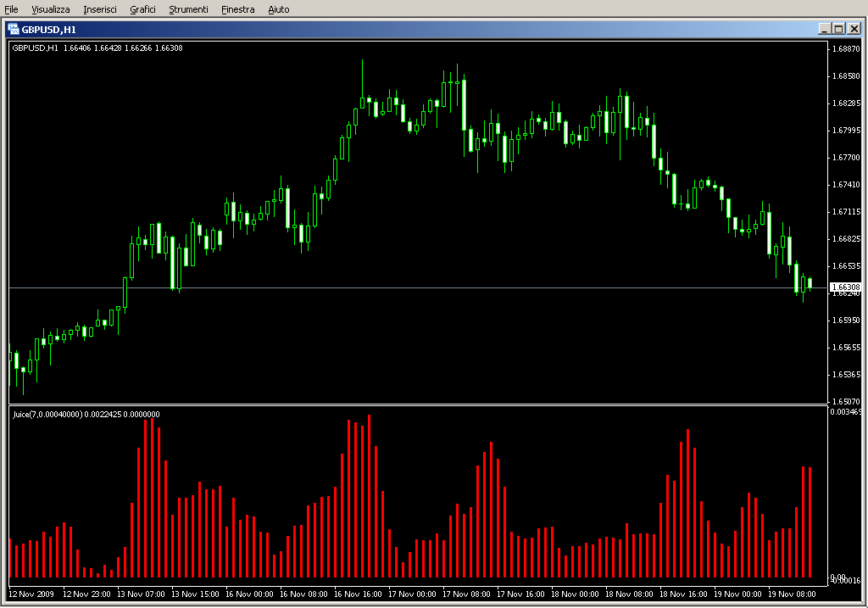This screenshot has height=608, width=868.
Task: Open the Aiuto help menu
Action: [278, 9]
